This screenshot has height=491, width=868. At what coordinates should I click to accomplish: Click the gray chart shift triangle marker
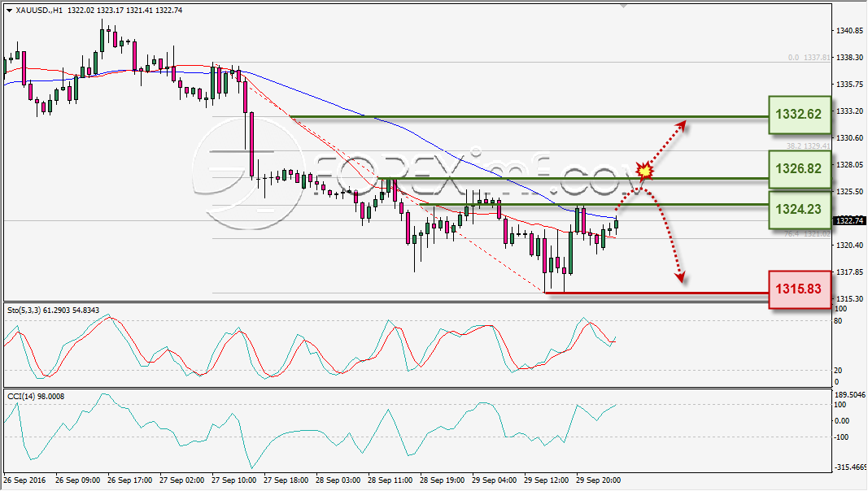(x=624, y=6)
